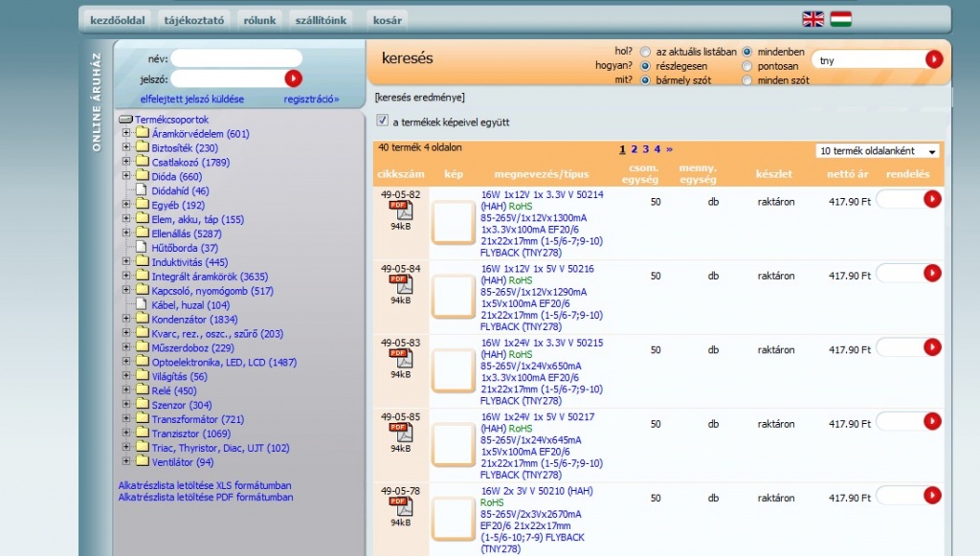The height and width of the screenshot is (556, 980).
Task: Go to results page 3
Action: (646, 149)
